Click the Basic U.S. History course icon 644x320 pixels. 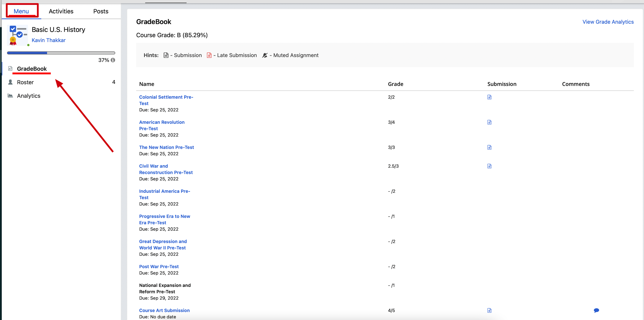pyautogui.click(x=18, y=35)
